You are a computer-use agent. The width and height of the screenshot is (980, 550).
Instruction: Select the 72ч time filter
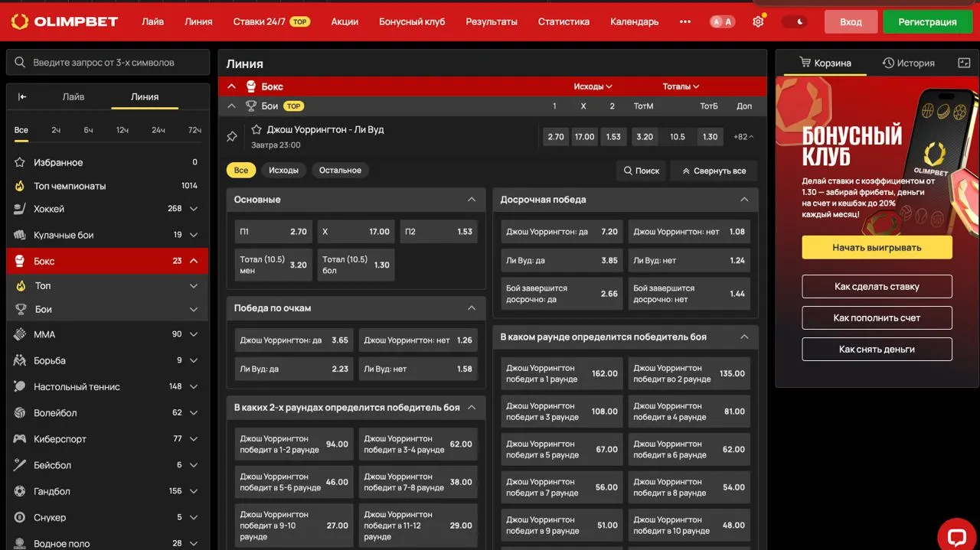coord(194,130)
